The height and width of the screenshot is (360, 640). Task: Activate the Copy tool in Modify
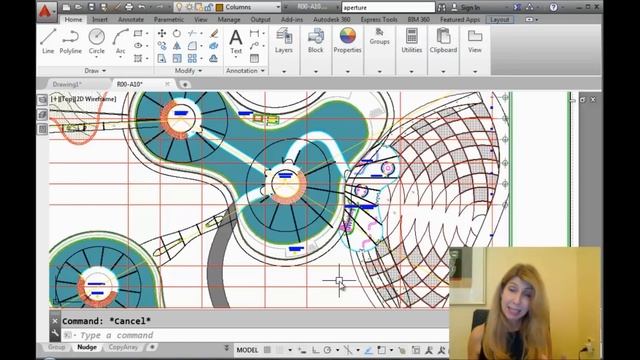point(162,46)
